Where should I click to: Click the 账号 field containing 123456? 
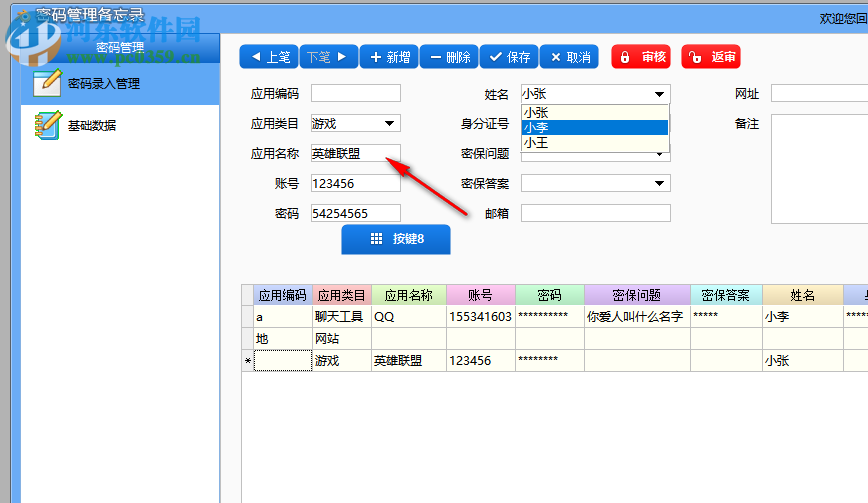[355, 183]
